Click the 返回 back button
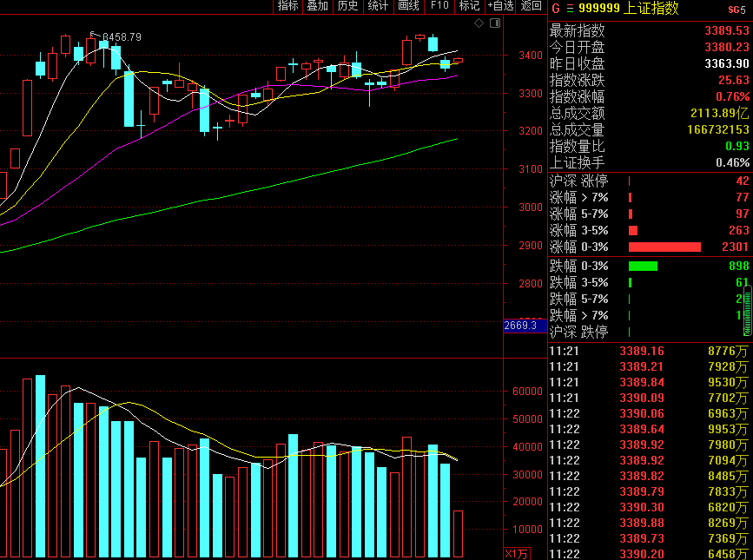This screenshot has width=753, height=560. pos(532,6)
